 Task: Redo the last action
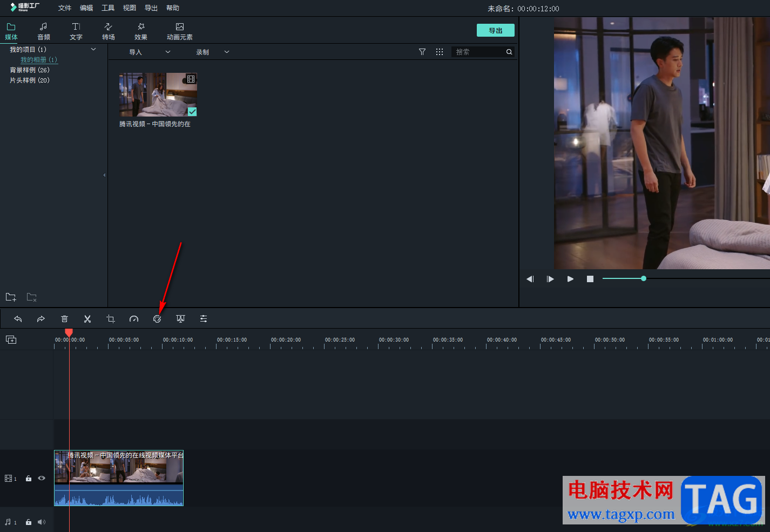pos(41,319)
